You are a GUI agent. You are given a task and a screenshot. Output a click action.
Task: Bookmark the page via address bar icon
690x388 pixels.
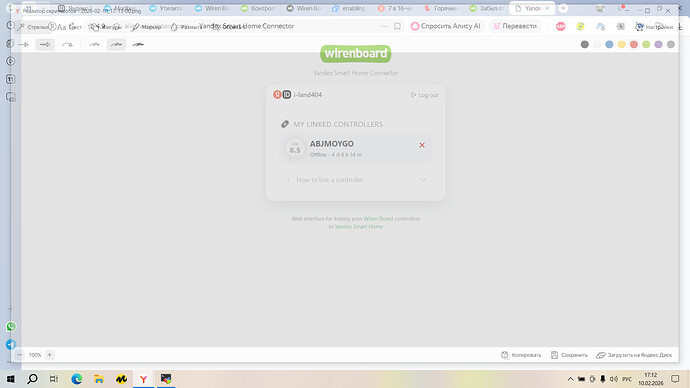[397, 26]
